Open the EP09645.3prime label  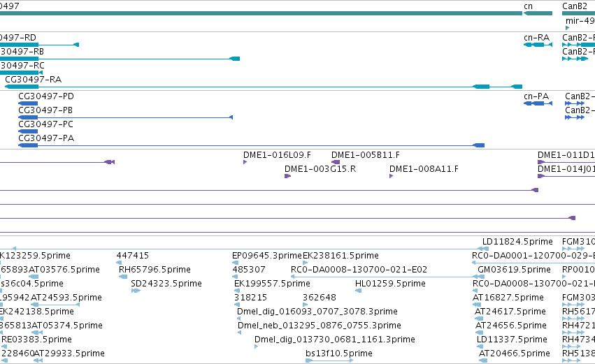[267, 256]
